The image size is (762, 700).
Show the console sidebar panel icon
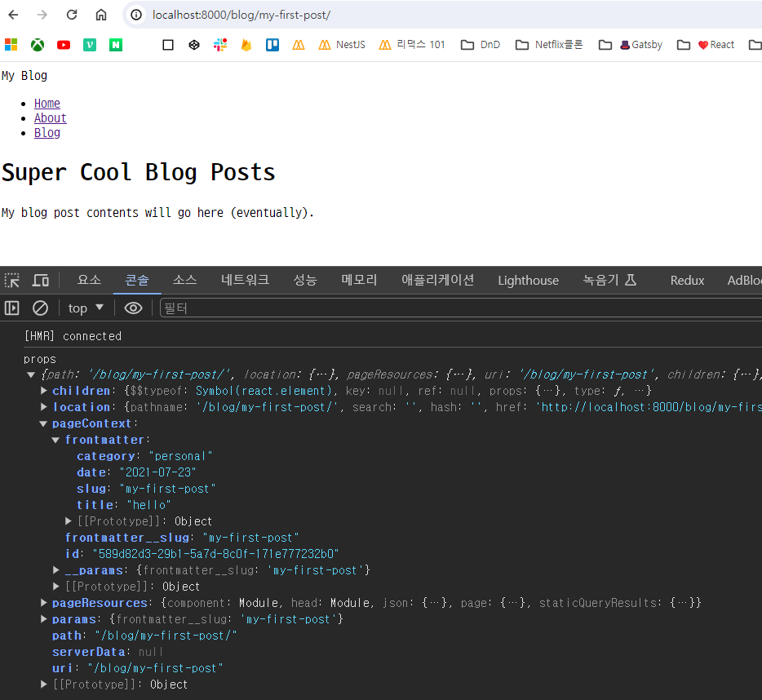(12, 308)
